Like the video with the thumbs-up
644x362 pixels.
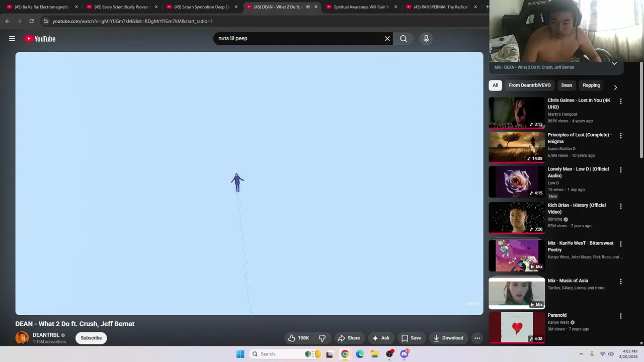coord(298,338)
